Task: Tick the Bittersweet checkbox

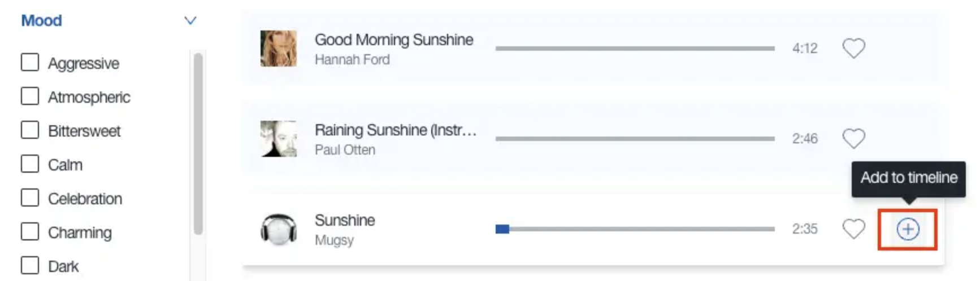Action: tap(30, 130)
